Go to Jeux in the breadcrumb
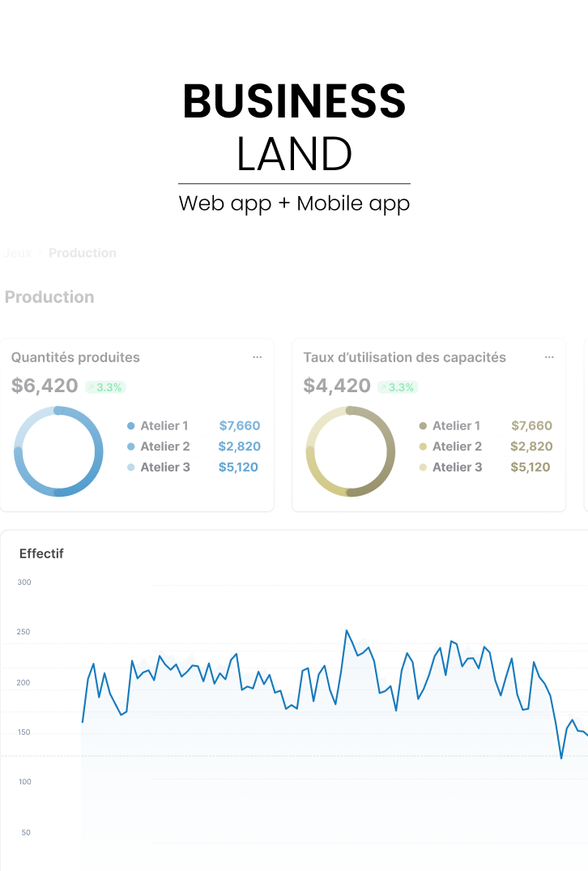Image resolution: width=588 pixels, height=871 pixels. (x=17, y=253)
